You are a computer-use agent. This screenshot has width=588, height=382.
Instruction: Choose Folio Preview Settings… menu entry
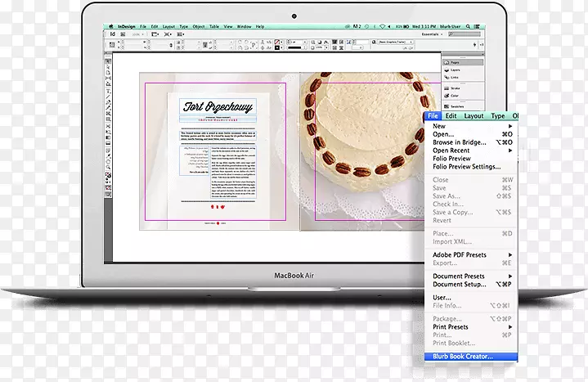click(x=471, y=167)
